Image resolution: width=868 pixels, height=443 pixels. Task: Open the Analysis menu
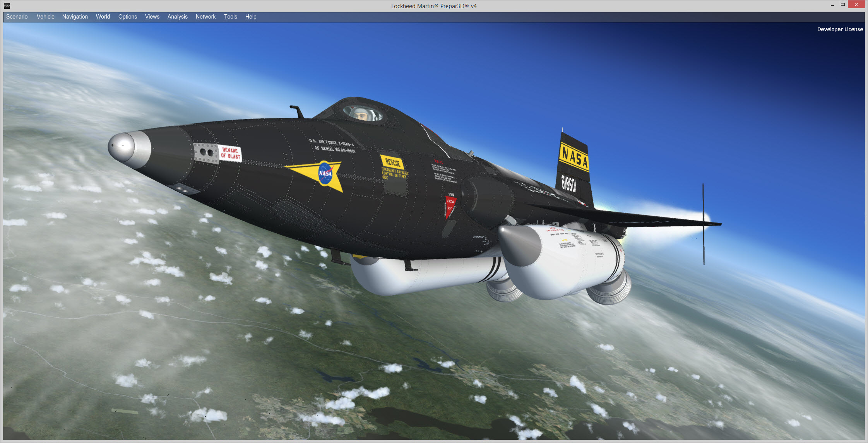177,17
